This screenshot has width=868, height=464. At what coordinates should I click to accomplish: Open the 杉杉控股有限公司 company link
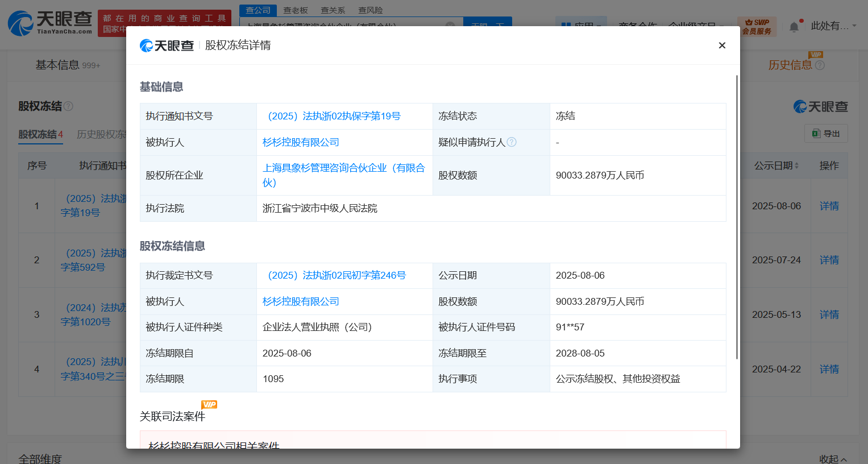pos(300,142)
